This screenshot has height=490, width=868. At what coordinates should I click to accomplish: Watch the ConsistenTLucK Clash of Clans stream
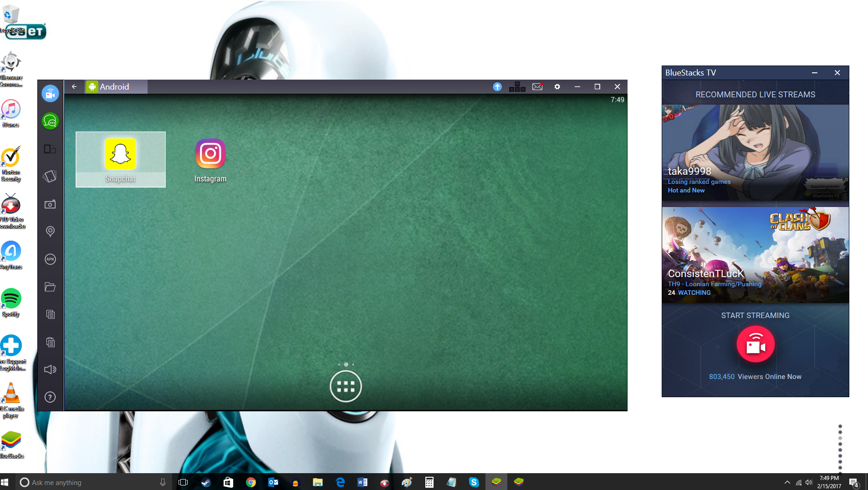[x=755, y=255]
